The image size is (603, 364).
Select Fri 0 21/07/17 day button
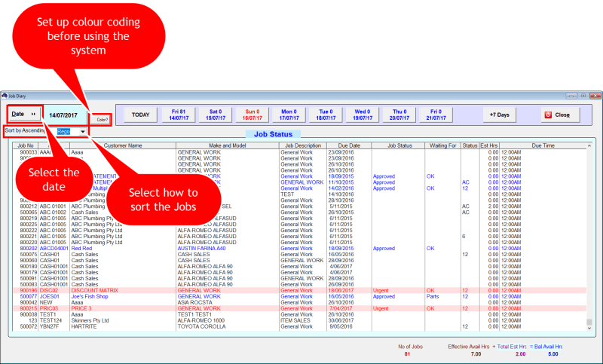[x=436, y=115]
